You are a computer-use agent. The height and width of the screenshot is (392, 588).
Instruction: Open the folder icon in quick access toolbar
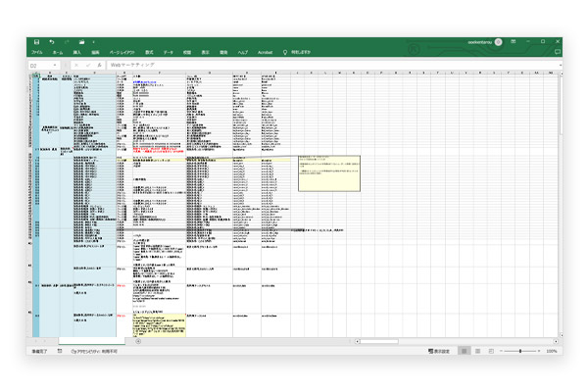click(81, 42)
